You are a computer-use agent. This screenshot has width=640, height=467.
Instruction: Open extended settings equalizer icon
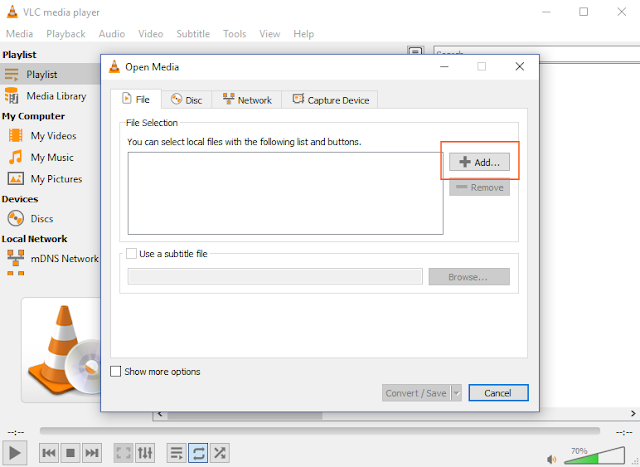pos(145,453)
